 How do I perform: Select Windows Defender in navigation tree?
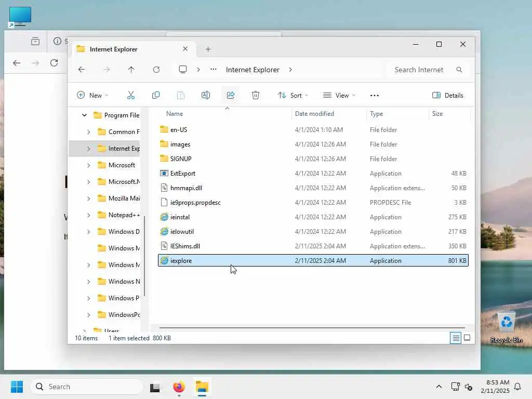coord(119,232)
